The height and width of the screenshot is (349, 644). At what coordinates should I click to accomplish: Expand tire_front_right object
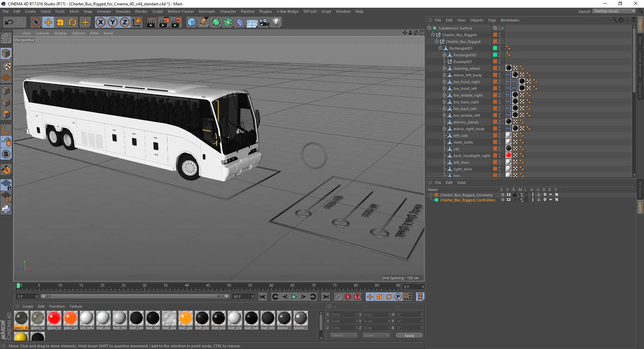444,82
